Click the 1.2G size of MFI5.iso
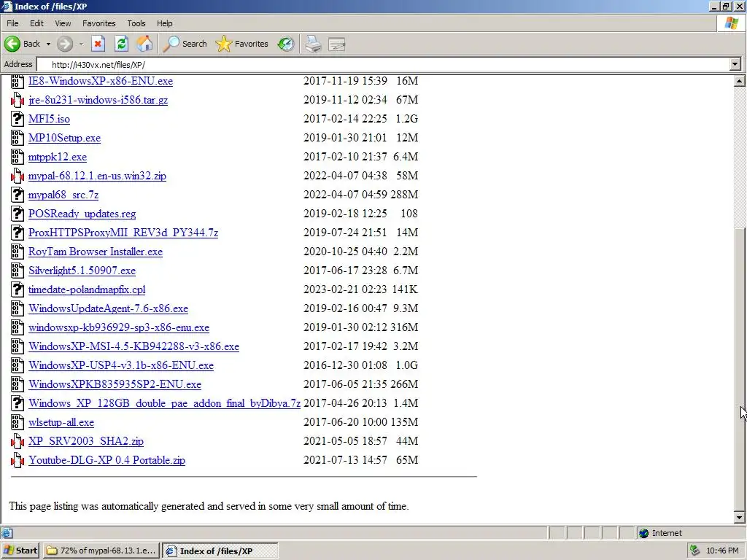This screenshot has height=560, width=747. (406, 119)
